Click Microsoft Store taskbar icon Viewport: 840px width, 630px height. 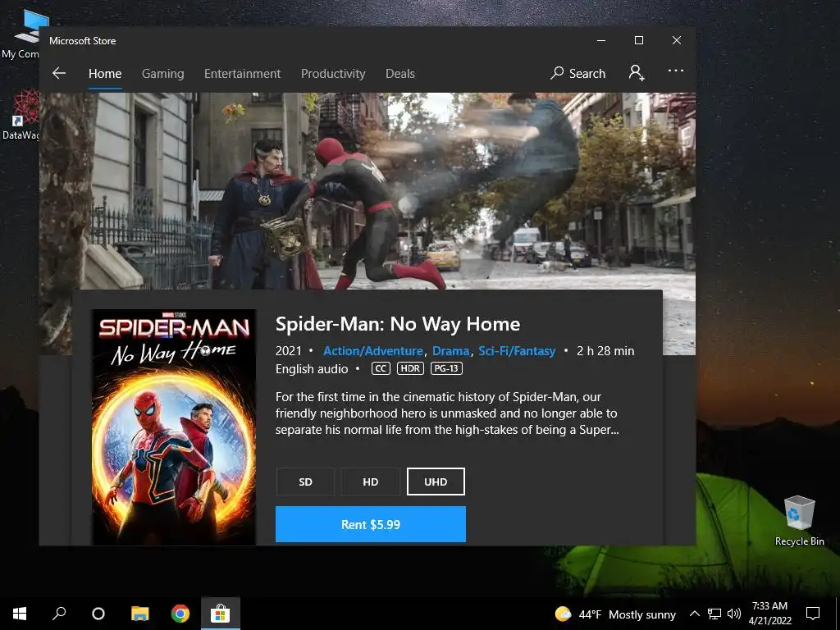220,614
